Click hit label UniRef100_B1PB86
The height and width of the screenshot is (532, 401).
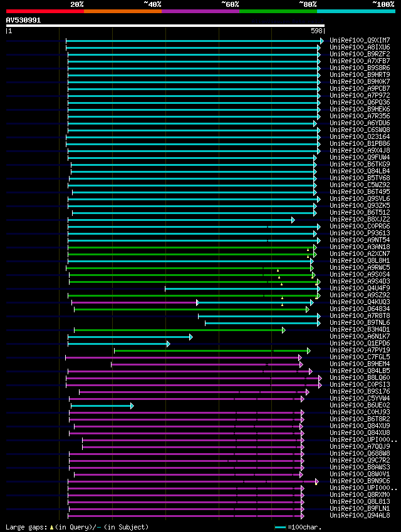[x=360, y=143]
